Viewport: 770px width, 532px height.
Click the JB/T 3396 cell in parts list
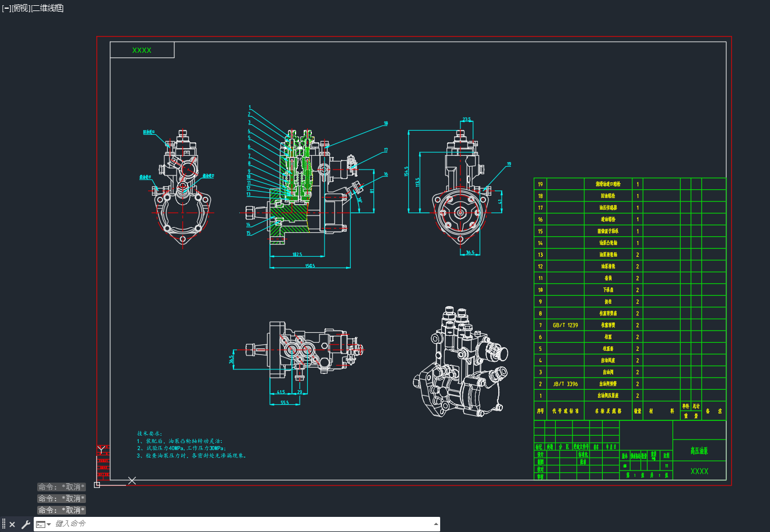(565, 384)
